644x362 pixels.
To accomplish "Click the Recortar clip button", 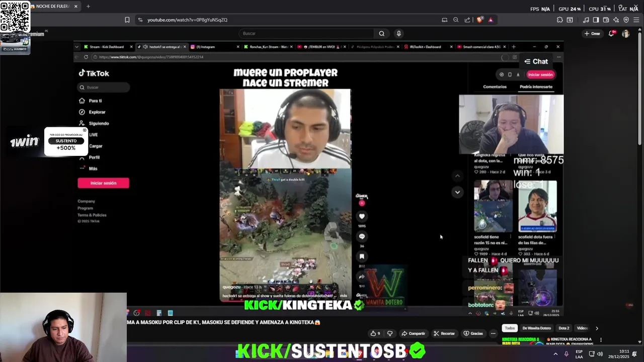I will [444, 333].
